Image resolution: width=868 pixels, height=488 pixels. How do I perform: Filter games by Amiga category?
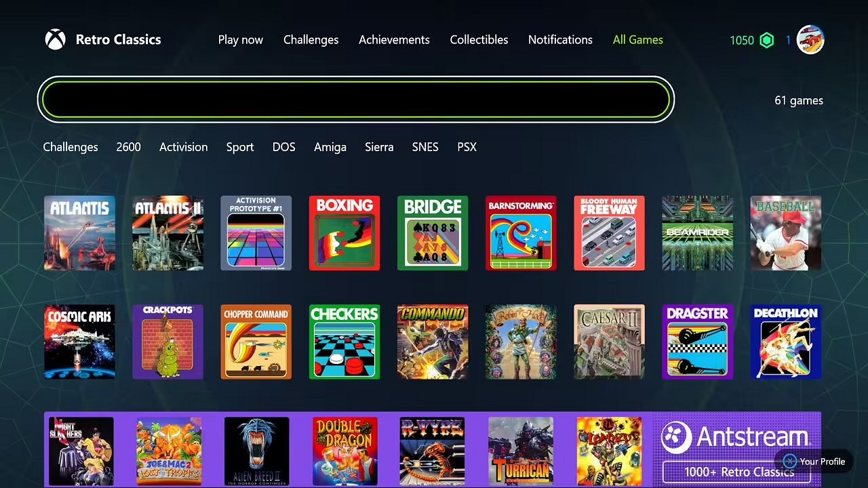click(x=330, y=147)
